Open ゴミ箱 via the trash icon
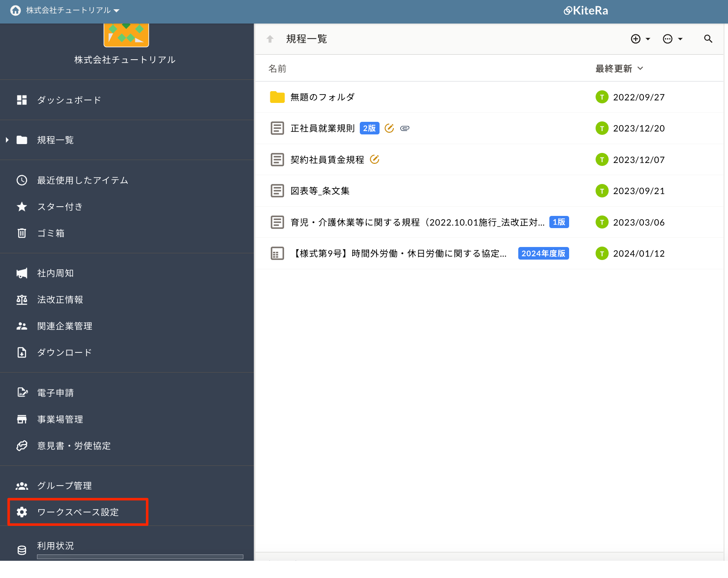The width and height of the screenshot is (728, 578). (21, 233)
